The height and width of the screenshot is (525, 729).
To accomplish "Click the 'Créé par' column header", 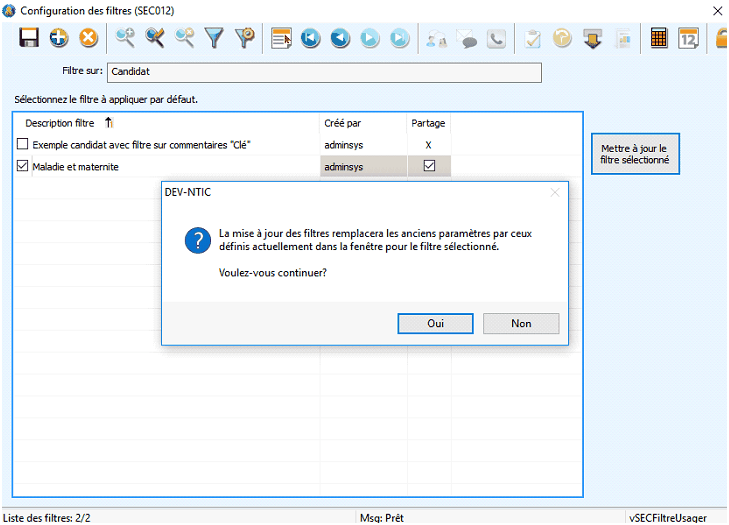I will (x=341, y=123).
